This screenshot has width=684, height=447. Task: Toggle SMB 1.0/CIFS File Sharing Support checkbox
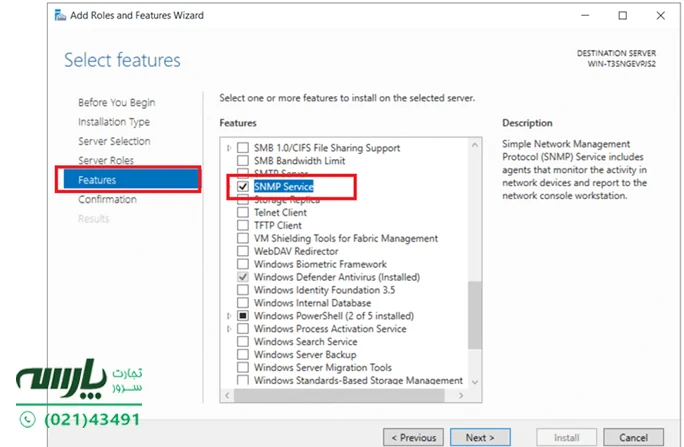[x=243, y=148]
